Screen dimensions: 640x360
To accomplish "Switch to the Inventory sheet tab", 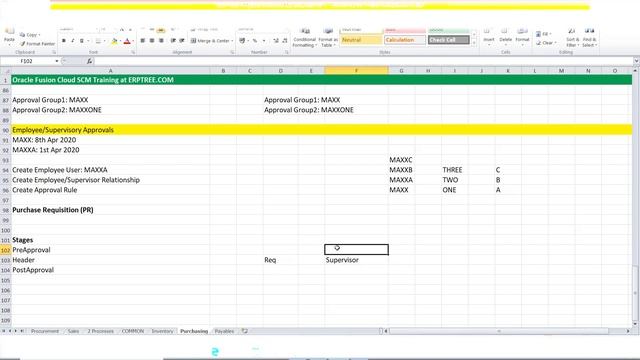I will (162, 331).
